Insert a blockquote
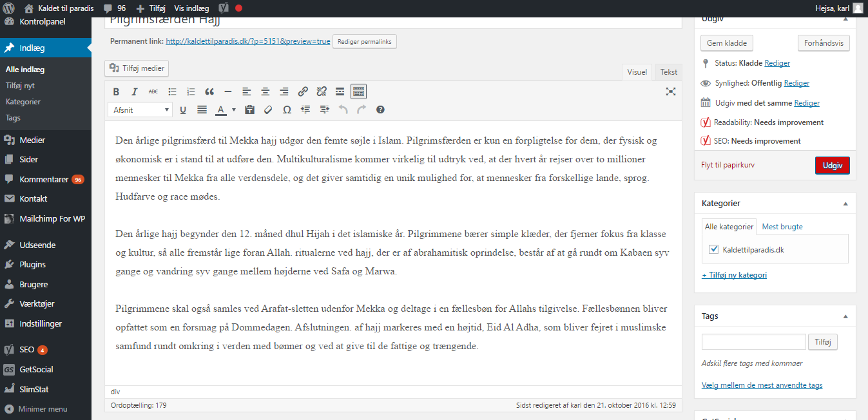868x420 pixels. click(x=209, y=91)
